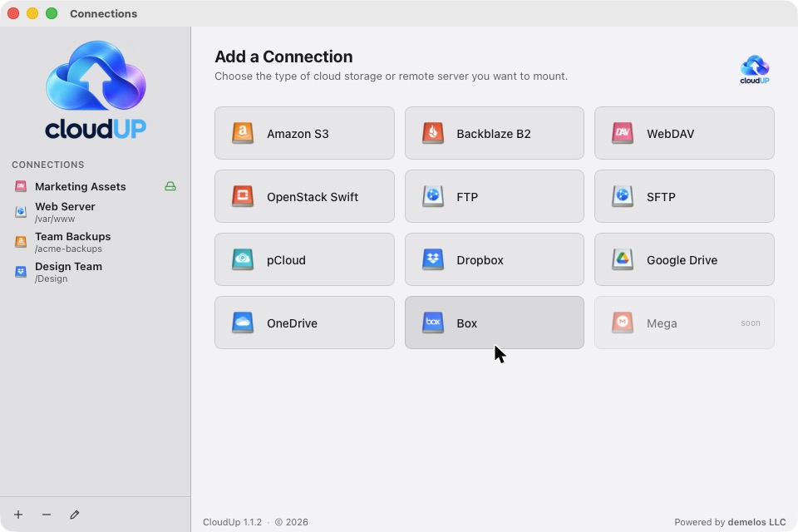Click the Design Team Dropbox icon
This screenshot has height=532, width=798.
20,272
